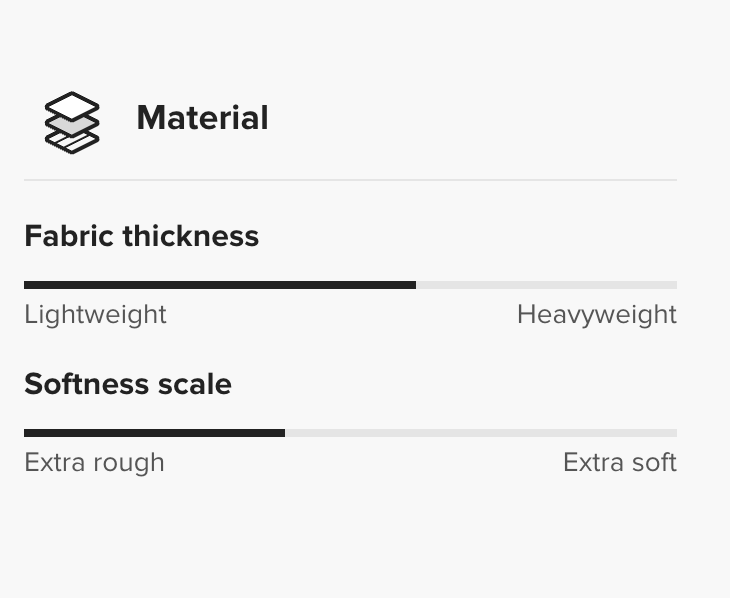Click where the Fabric thickness fill ends

pyautogui.click(x=415, y=285)
